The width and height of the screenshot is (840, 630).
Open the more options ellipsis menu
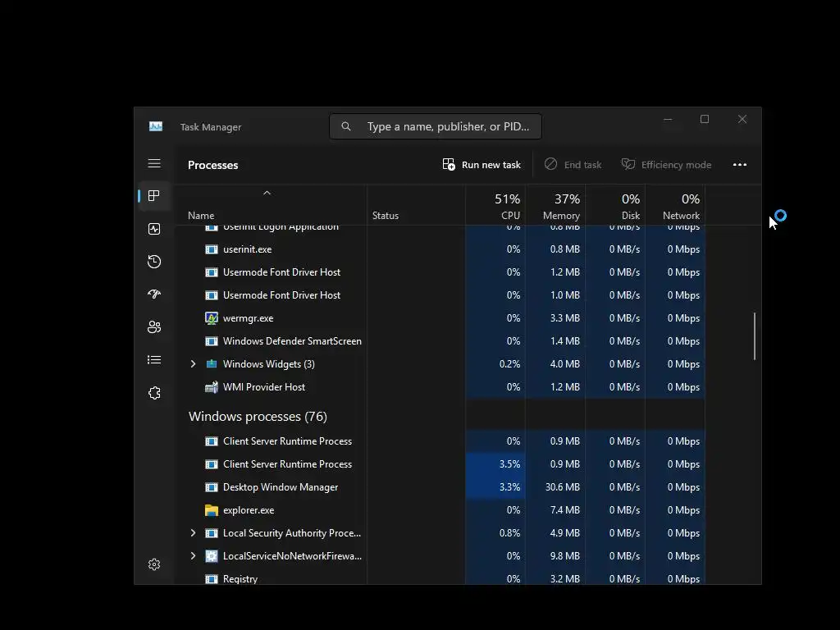(740, 165)
